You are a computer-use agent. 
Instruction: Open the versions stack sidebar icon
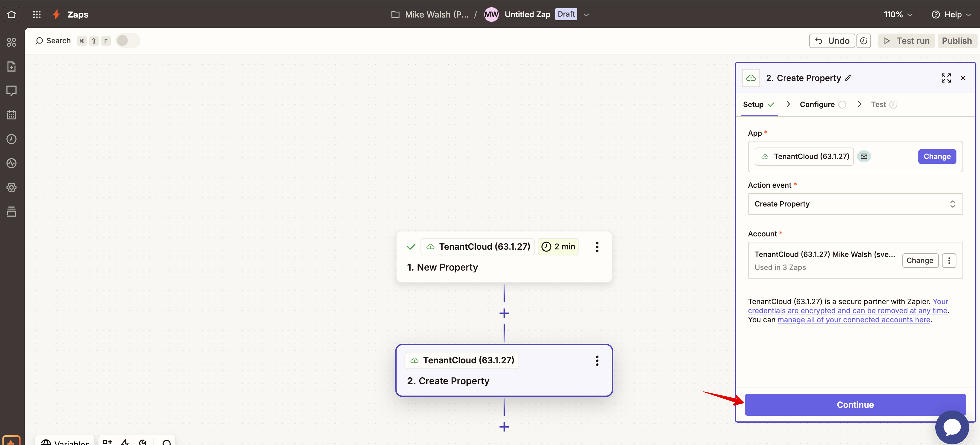coord(11,211)
